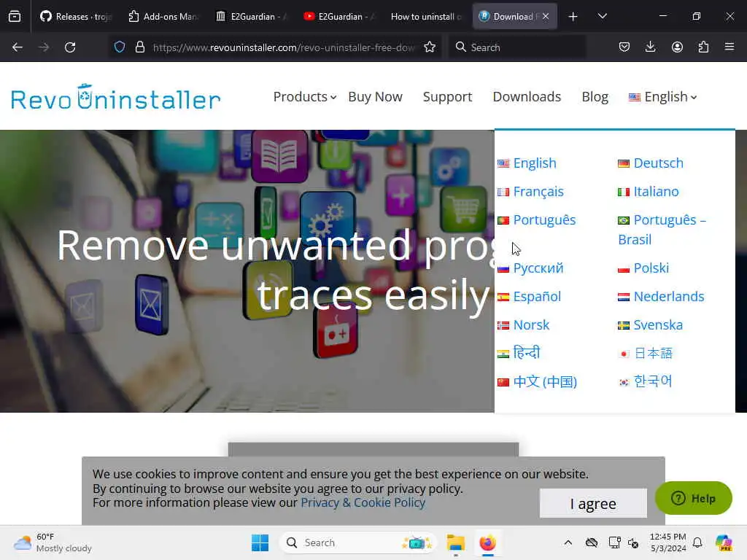Select Korean language option
Image resolution: width=747 pixels, height=560 pixels.
[646, 381]
